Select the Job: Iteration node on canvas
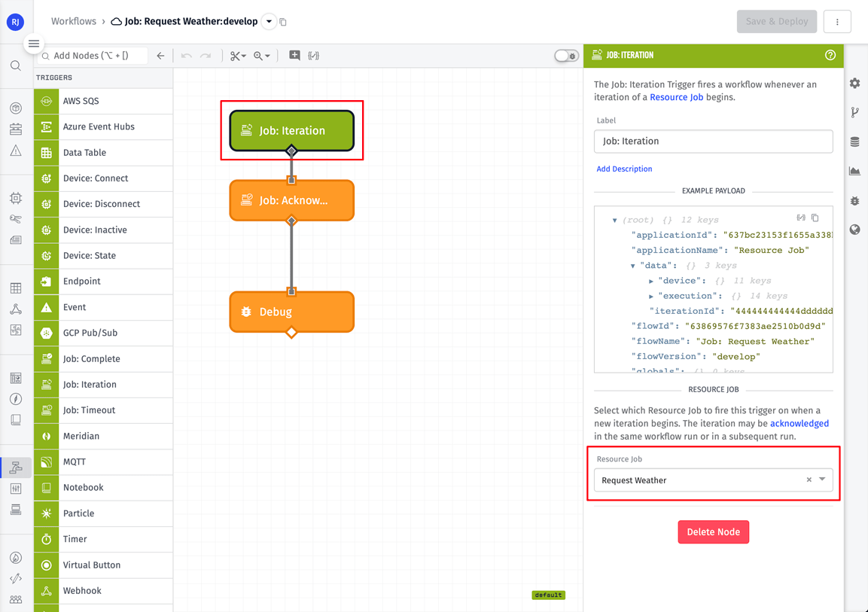868x612 pixels. click(x=292, y=130)
